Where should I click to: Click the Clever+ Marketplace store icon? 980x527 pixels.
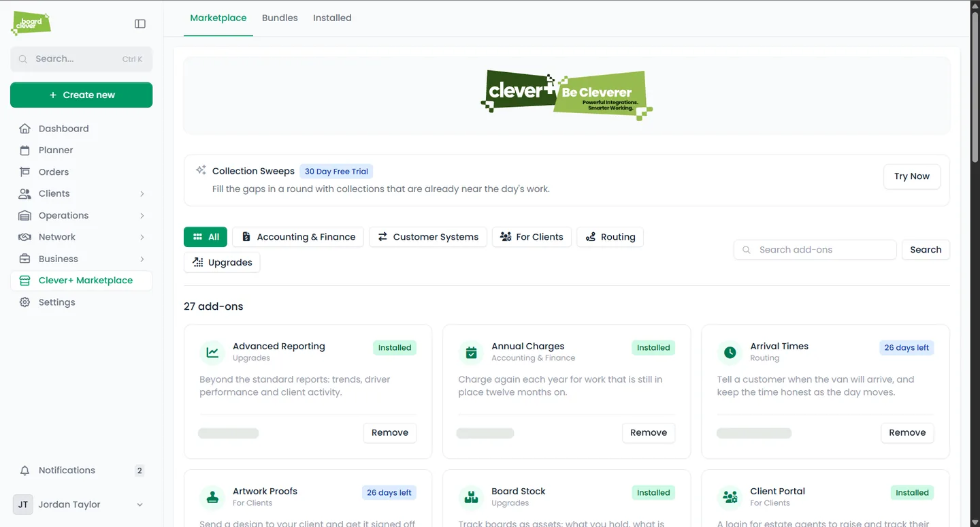24,281
